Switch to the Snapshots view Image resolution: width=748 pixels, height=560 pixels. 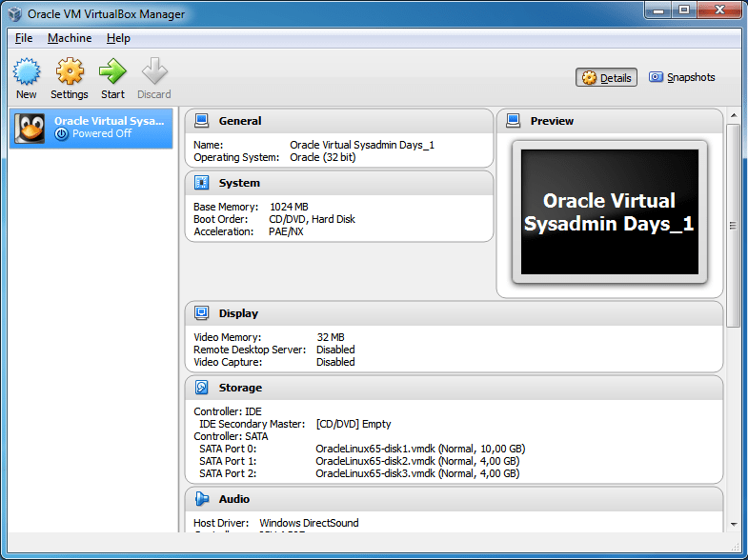click(x=681, y=77)
